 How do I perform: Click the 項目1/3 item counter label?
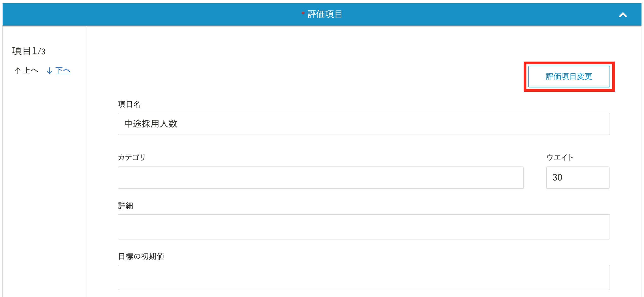29,51
